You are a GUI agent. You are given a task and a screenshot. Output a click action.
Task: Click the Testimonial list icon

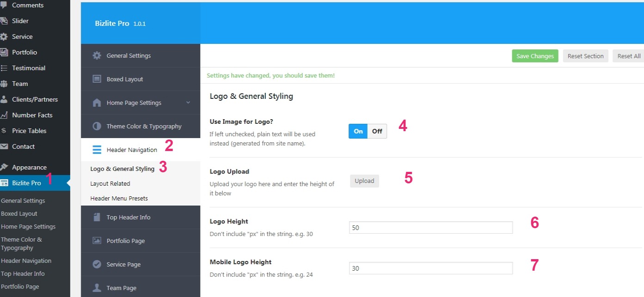(x=4, y=68)
